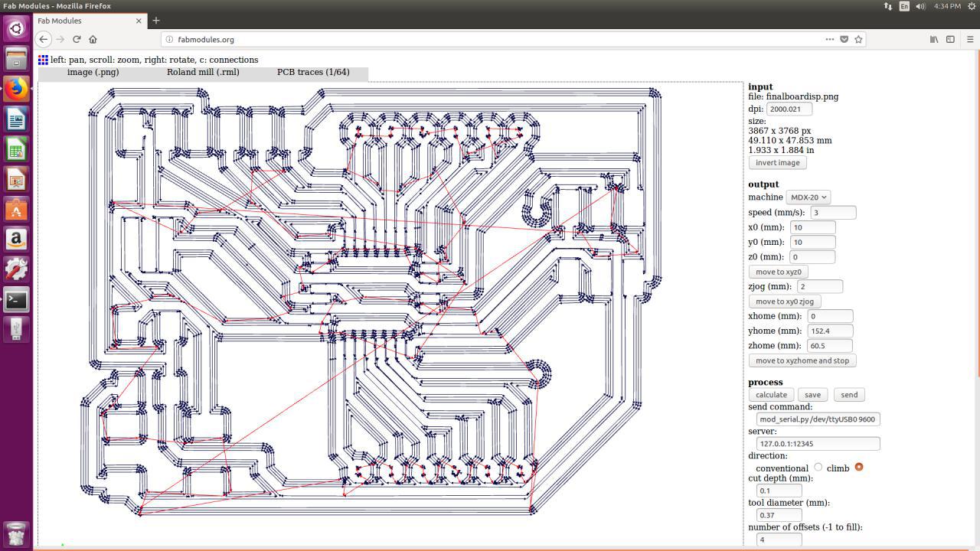Close the Fab Modules tab
980x551 pixels.
(x=139, y=21)
